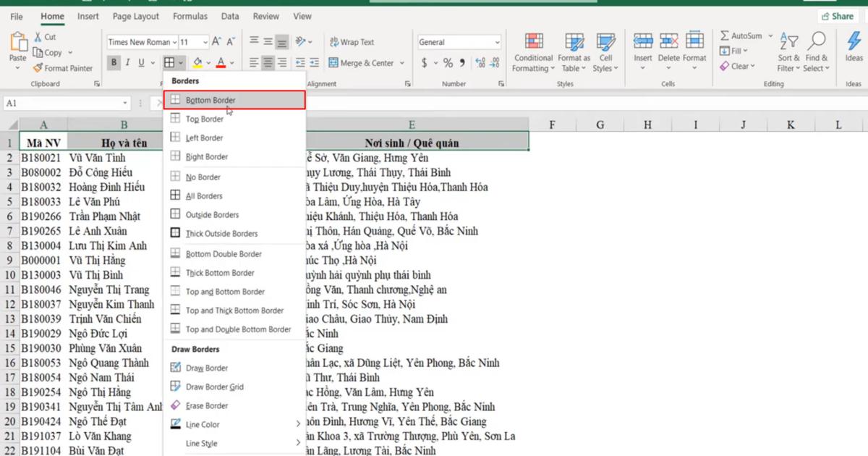The image size is (868, 456).
Task: Switch to the Formulas ribbon tab
Action: 190,16
